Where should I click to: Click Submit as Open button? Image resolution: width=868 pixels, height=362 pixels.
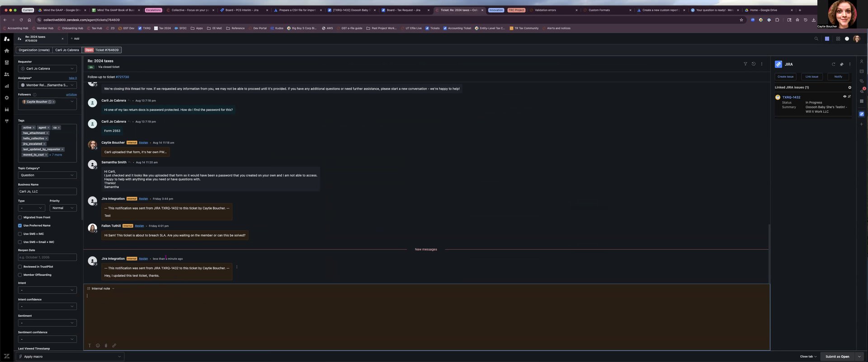[837, 357]
